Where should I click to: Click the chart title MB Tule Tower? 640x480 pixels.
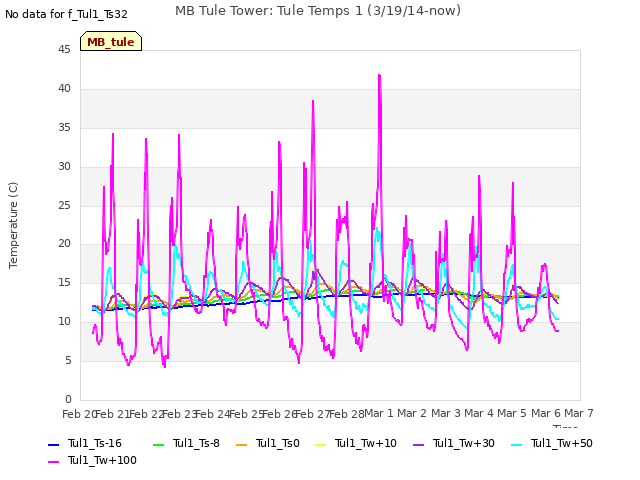coord(318,10)
